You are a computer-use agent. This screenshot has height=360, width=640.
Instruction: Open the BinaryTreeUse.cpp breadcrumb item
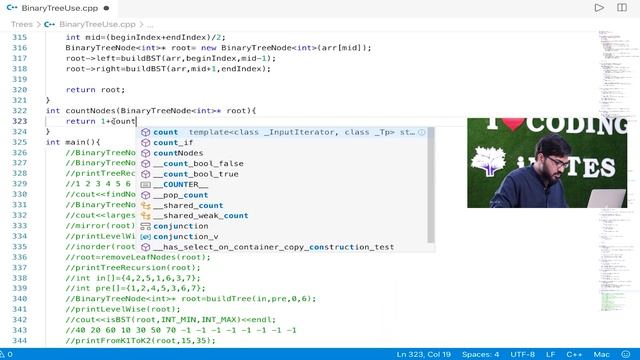[x=97, y=24]
